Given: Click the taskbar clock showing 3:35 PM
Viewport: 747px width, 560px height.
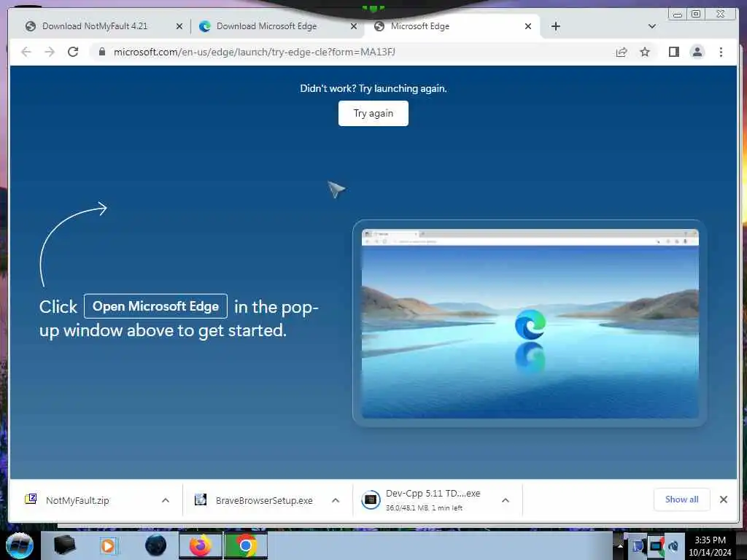Looking at the screenshot, I should pos(710,545).
